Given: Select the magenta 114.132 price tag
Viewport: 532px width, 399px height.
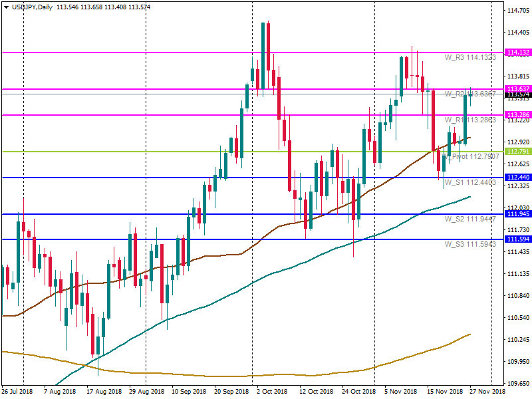Looking at the screenshot, I should (517, 53).
